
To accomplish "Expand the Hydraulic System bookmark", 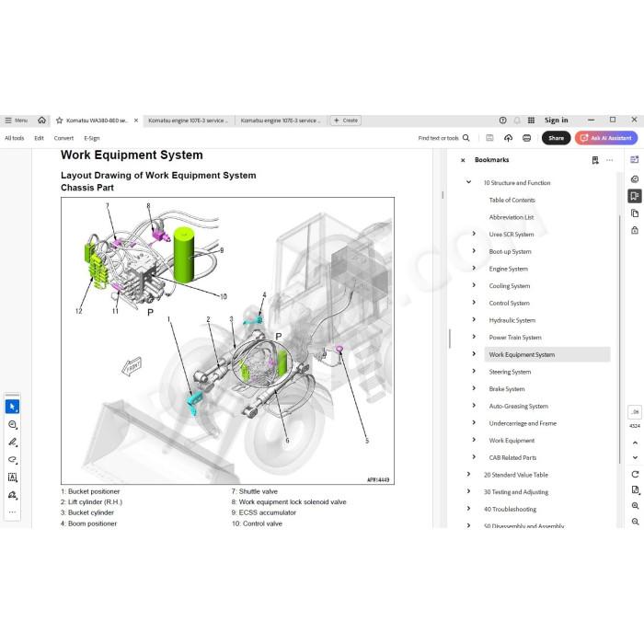I will [474, 319].
